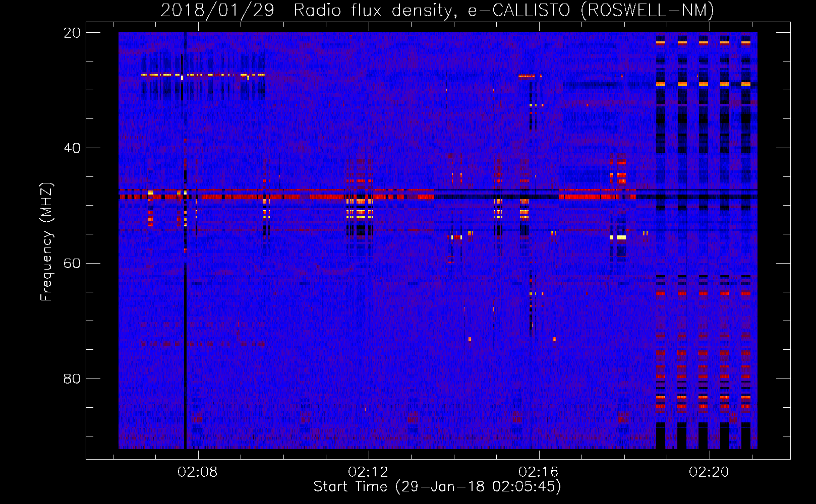Click the plot title 'Radio flux density, e-CALLISTO (ROSWELL-NM)'

(x=503, y=10)
